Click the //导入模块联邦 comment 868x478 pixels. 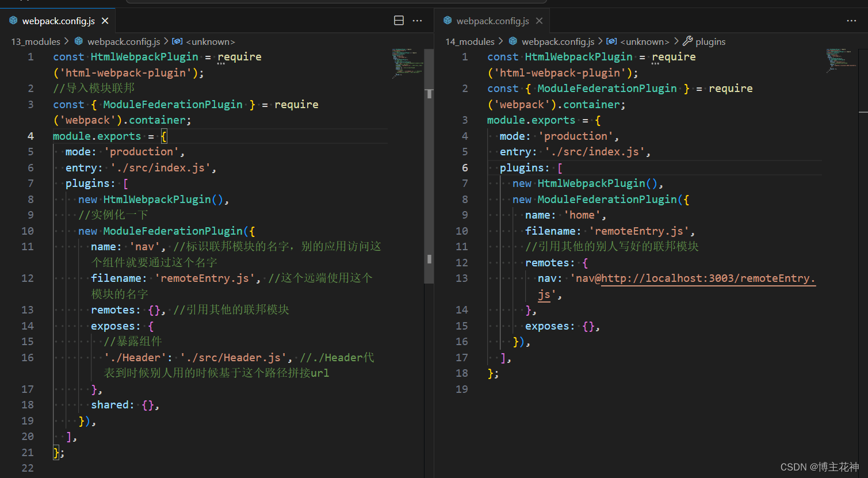(94, 89)
